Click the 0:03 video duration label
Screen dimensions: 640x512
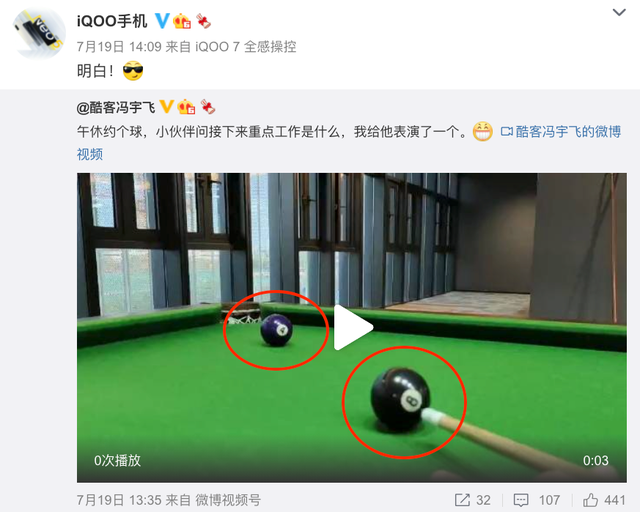pyautogui.click(x=596, y=461)
